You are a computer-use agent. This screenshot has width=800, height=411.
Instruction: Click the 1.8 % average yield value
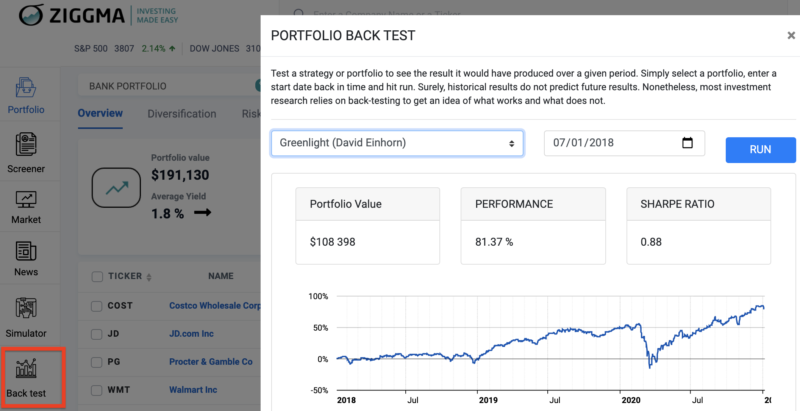167,213
